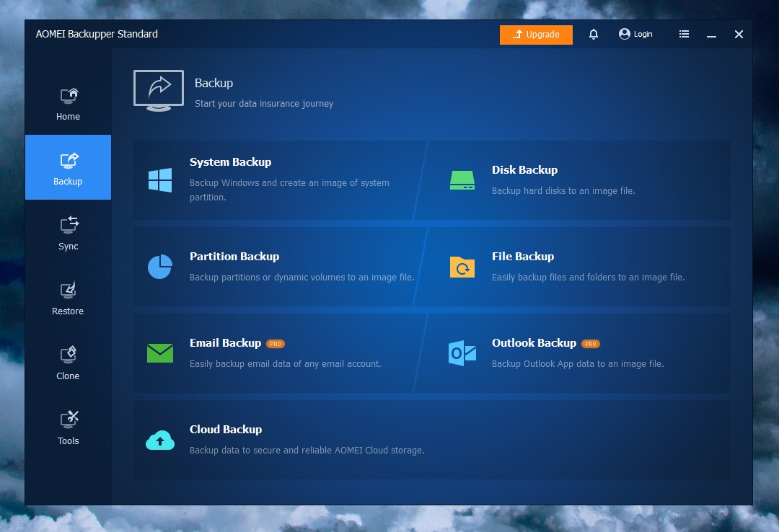Select the Backup sidebar icon
Image resolution: width=779 pixels, height=532 pixels.
coord(69,161)
